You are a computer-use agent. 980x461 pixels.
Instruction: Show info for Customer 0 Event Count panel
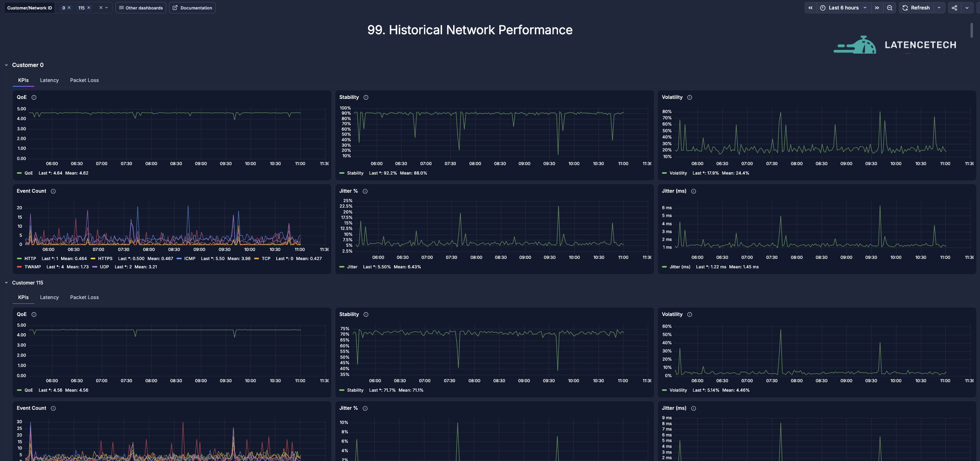[53, 191]
